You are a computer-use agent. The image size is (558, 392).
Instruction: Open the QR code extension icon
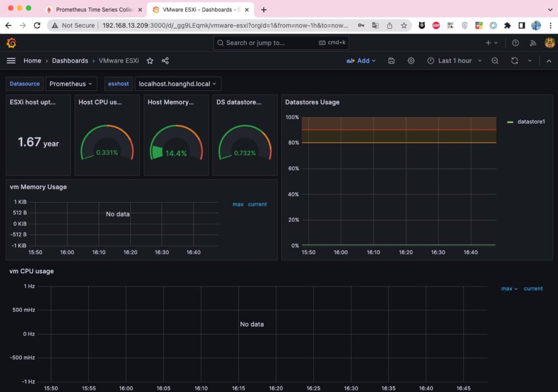(450, 26)
